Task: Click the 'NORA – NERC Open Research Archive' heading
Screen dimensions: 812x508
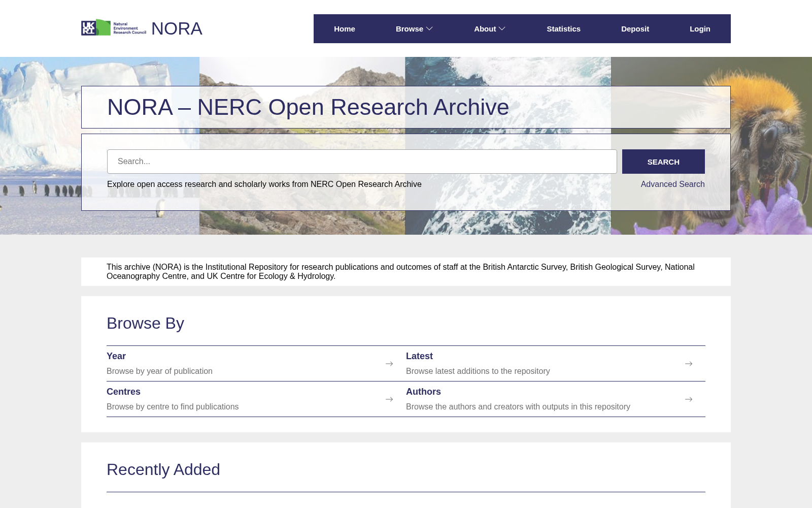Action: coord(308,107)
